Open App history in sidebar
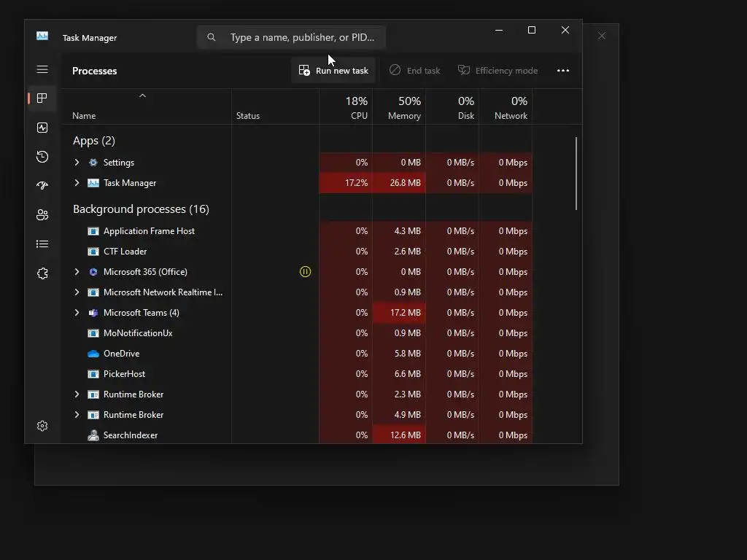The image size is (747, 560). click(x=42, y=157)
